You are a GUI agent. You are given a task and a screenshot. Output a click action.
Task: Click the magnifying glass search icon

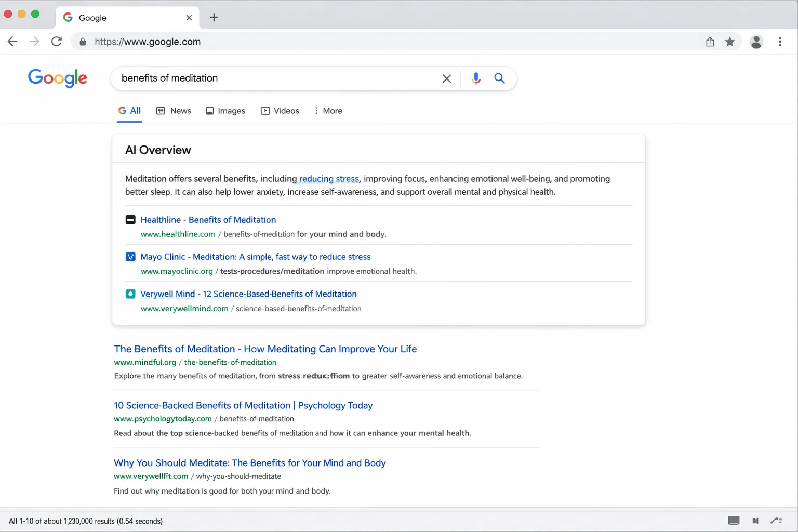[x=499, y=78]
